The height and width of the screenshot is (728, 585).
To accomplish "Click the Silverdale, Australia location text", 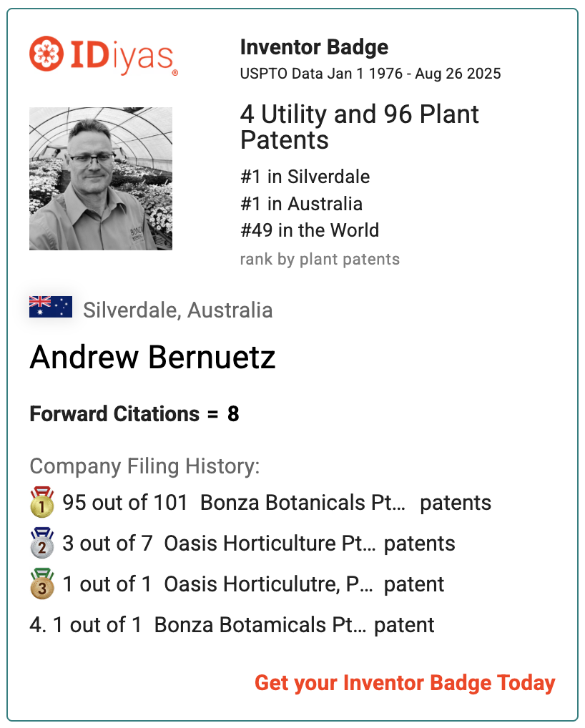I will 178,310.
